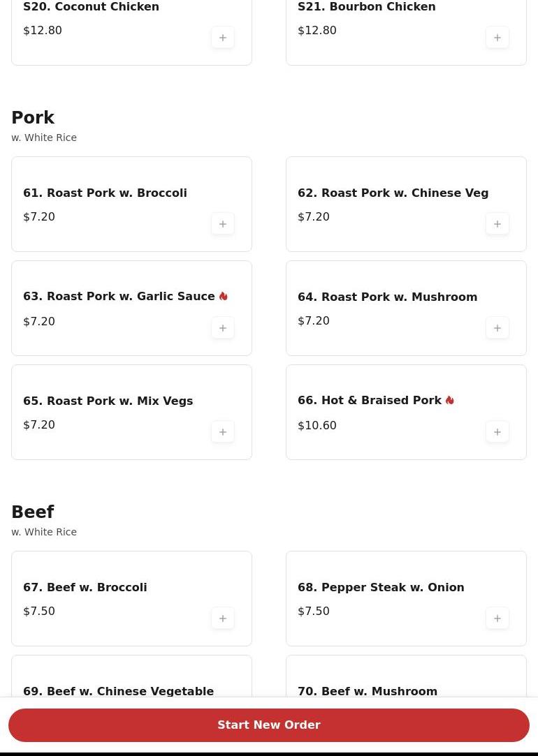Add 61. Roast Pork w. Broccoli plus icon

coord(222,223)
